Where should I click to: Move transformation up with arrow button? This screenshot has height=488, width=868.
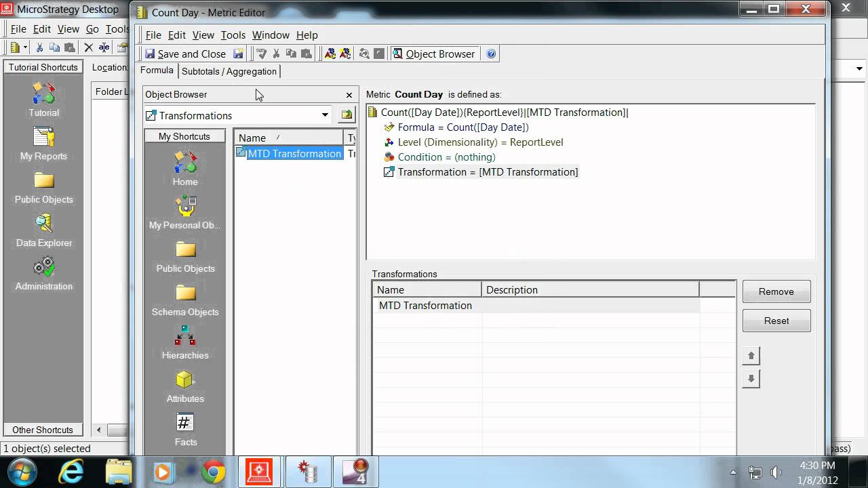pos(751,356)
